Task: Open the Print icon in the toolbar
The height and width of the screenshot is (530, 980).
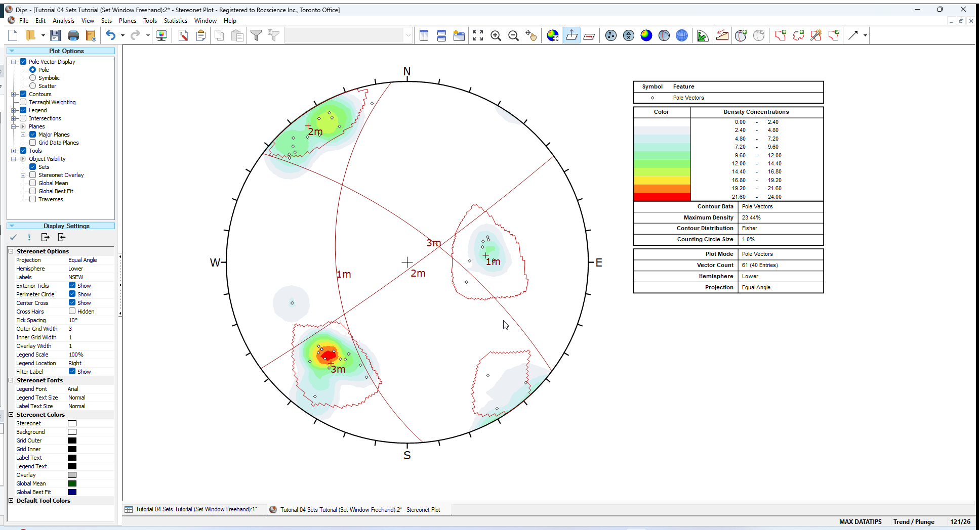Action: point(73,35)
